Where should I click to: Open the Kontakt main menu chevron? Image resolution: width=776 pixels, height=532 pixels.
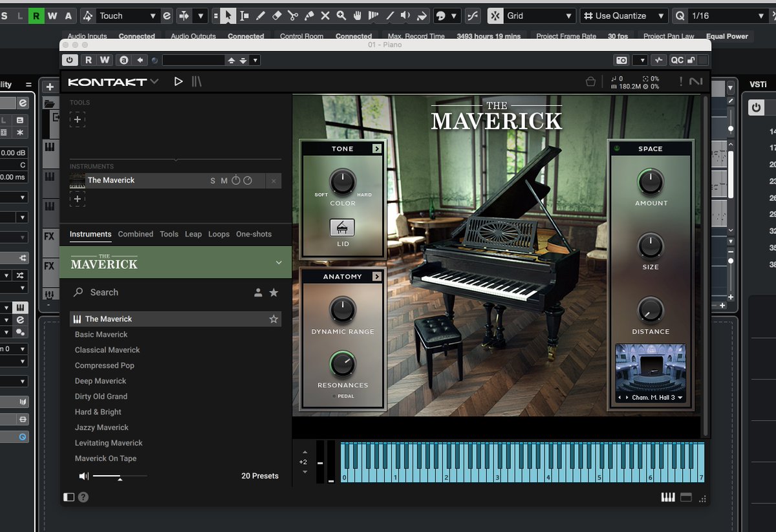tap(153, 81)
